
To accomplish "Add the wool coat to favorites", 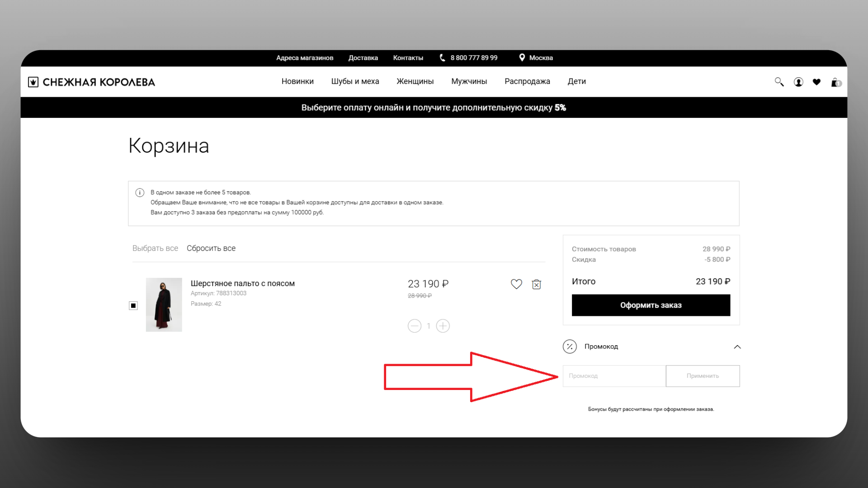I will click(516, 284).
